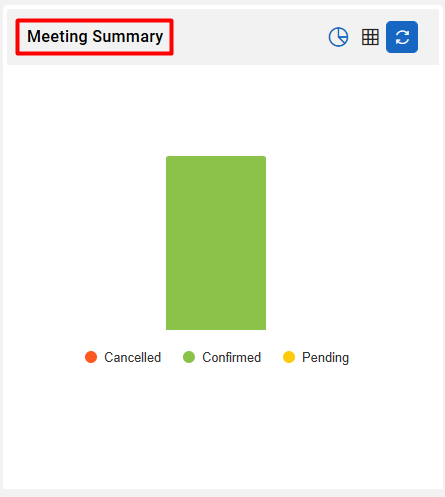The width and height of the screenshot is (445, 497).
Task: Click the green Confirmed bar
Action: tap(216, 243)
